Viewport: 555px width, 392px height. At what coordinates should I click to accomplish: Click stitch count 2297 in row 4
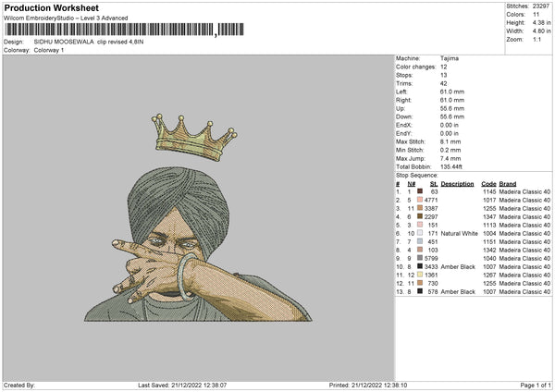point(431,216)
